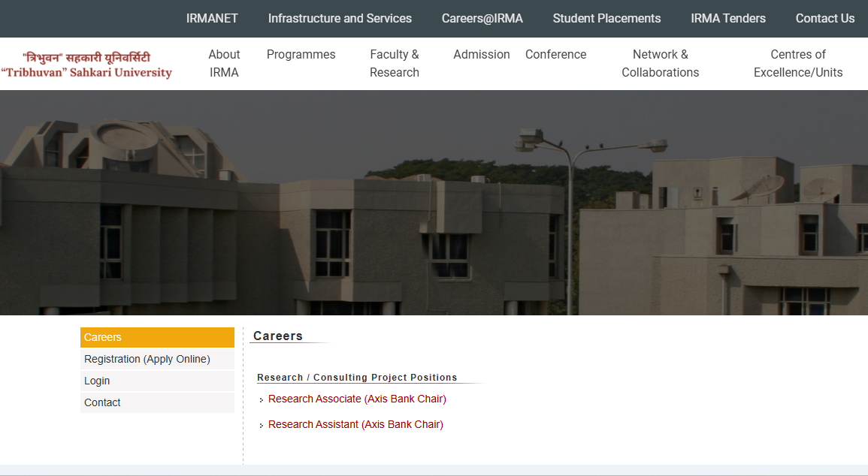Open Infrastructure and Services page
Image resolution: width=868 pixels, height=476 pixels.
click(x=340, y=19)
